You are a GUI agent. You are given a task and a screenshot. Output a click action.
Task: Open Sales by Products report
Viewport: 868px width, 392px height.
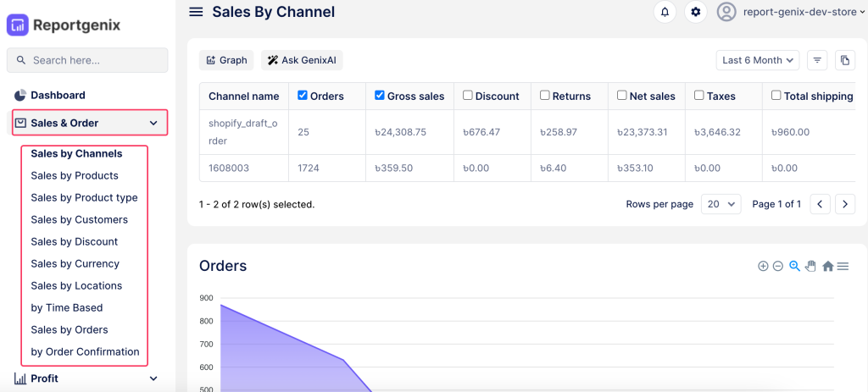pos(75,176)
